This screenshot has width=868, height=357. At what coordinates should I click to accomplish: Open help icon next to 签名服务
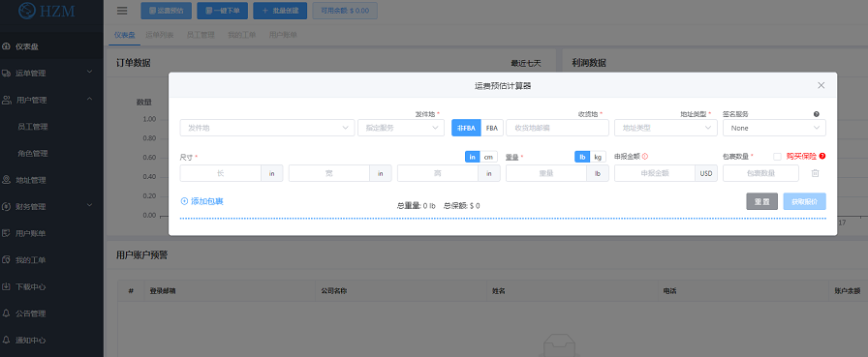816,114
